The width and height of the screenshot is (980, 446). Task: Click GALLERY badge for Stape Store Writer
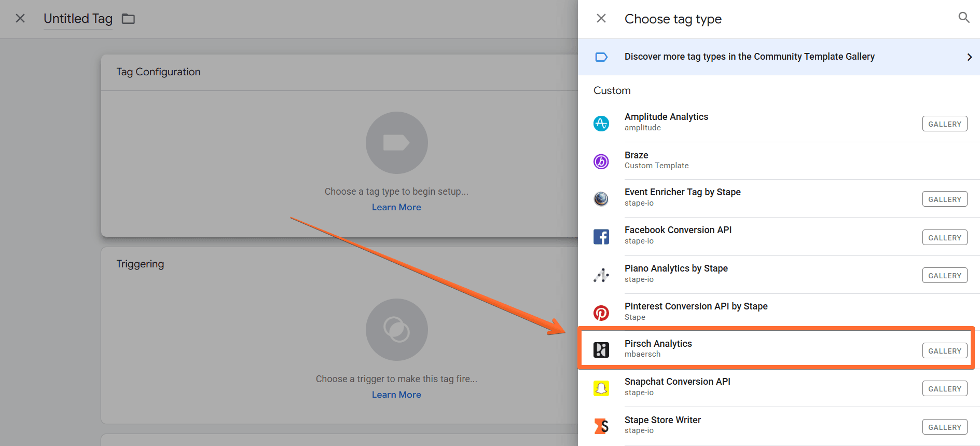pos(944,427)
